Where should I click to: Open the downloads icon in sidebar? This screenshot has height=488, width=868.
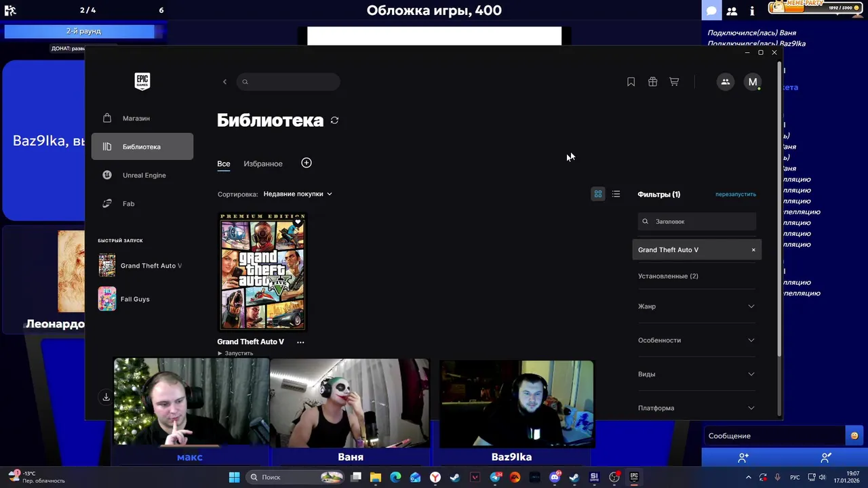click(106, 398)
